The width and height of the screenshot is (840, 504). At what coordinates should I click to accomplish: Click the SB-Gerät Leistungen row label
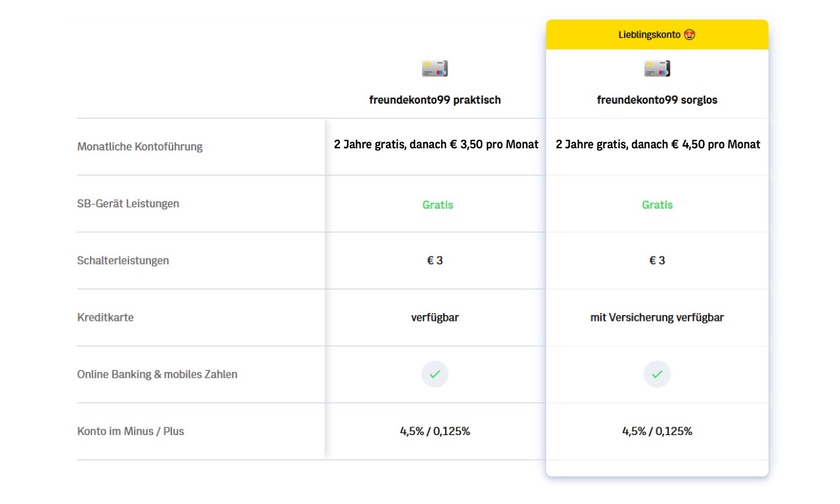coord(128,203)
